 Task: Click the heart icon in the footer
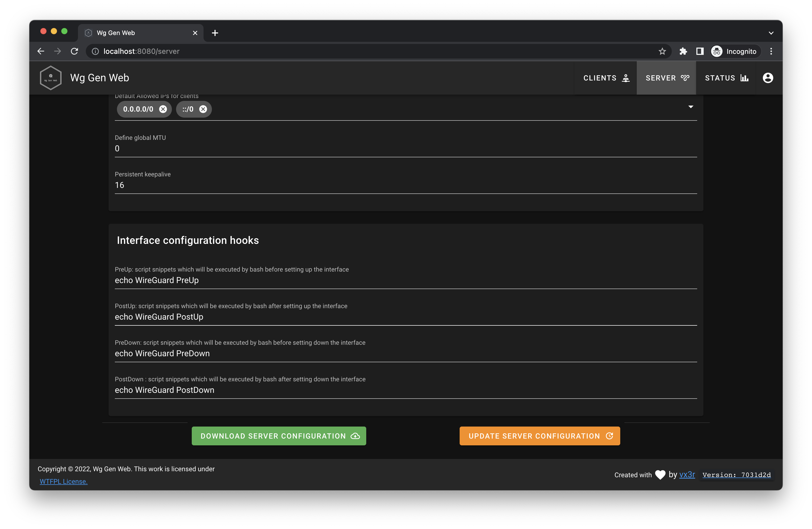[660, 474]
